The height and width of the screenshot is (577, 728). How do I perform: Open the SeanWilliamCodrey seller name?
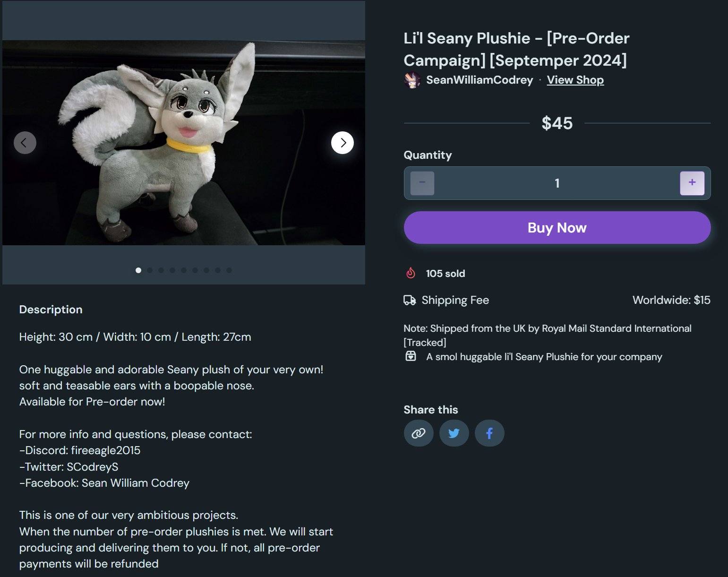[480, 80]
